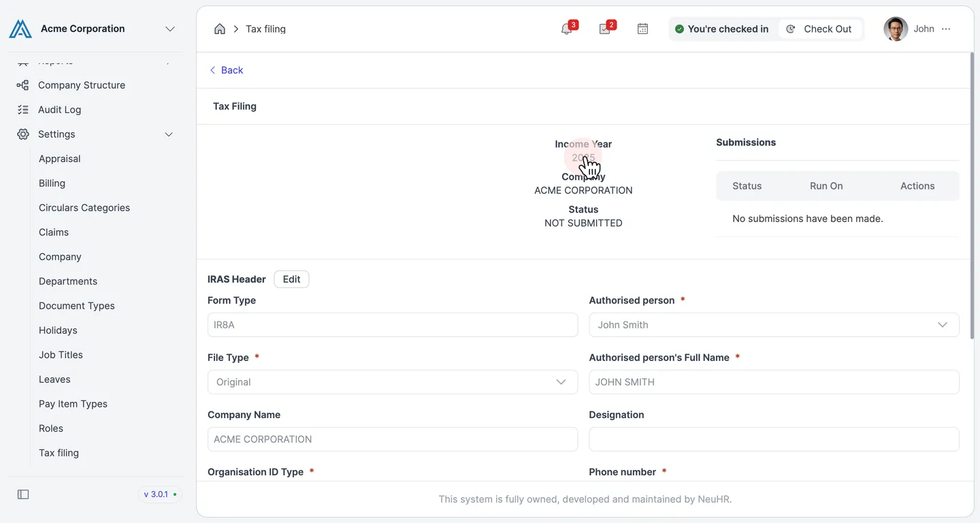980x523 pixels.
Task: Click the Audit Log checklist icon
Action: (23, 110)
